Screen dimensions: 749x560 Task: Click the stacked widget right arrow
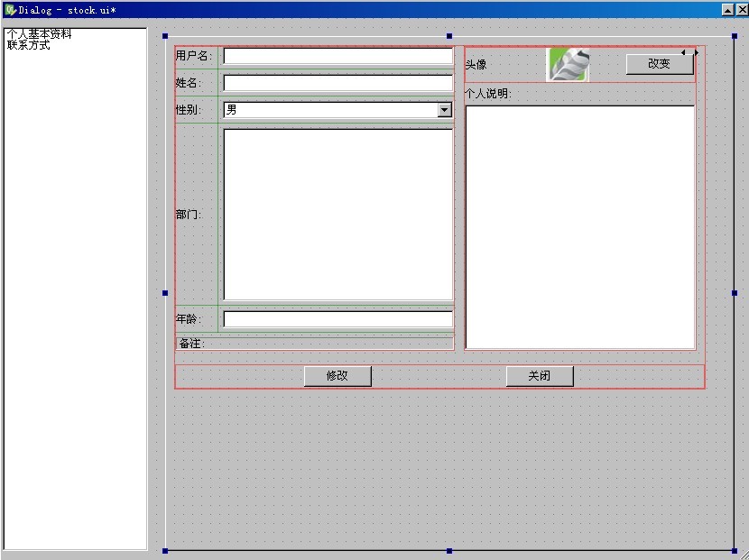tap(697, 52)
